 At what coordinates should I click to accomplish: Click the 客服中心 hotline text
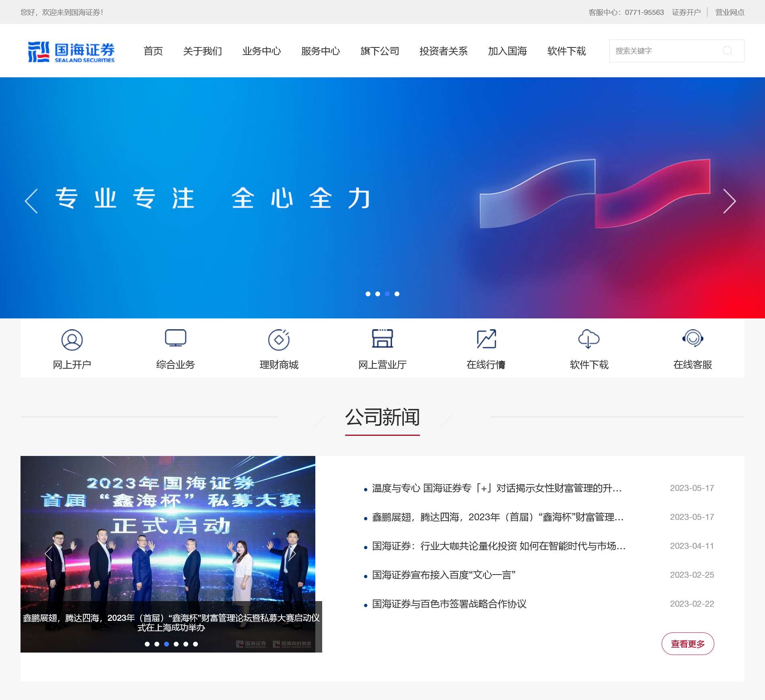pos(626,12)
